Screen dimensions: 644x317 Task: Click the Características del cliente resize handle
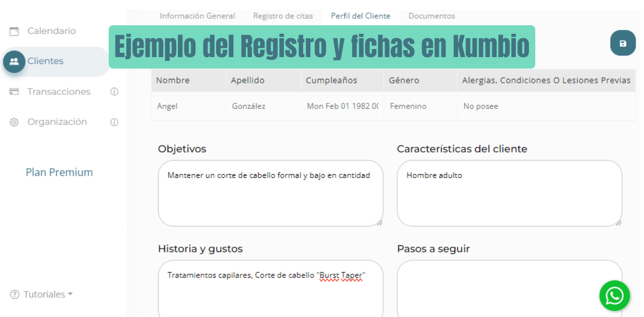(619, 223)
